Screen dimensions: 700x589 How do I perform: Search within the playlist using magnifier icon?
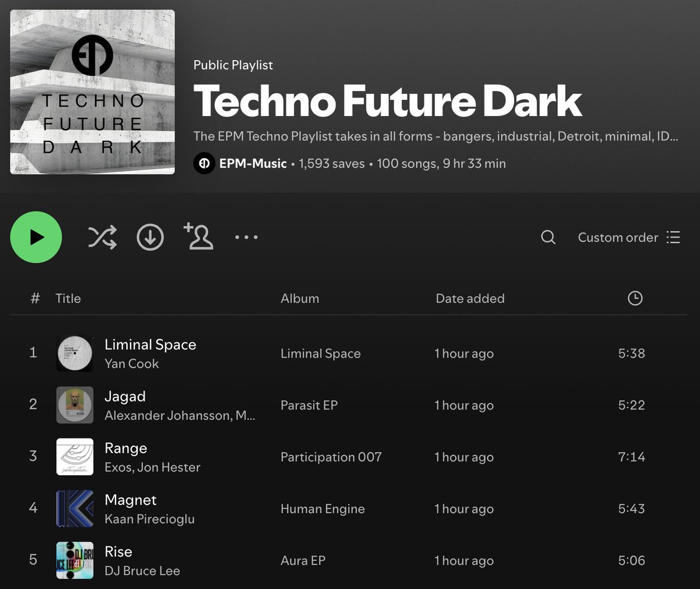(x=548, y=237)
